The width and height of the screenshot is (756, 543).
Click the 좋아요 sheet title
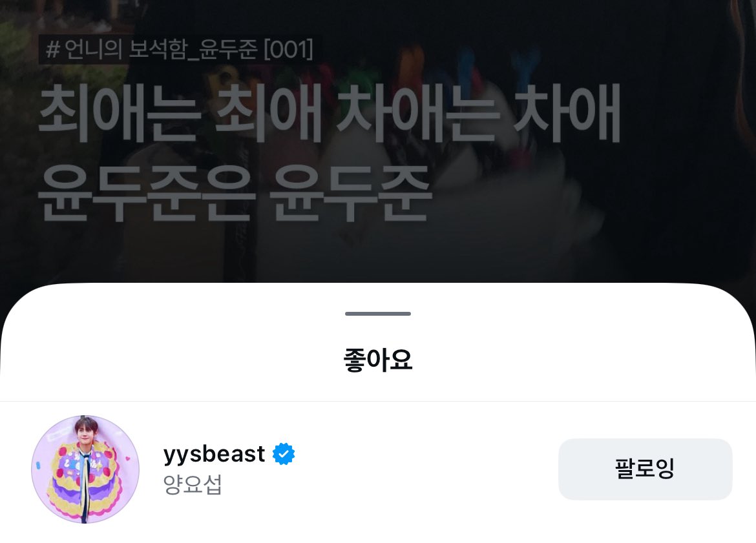click(x=378, y=360)
